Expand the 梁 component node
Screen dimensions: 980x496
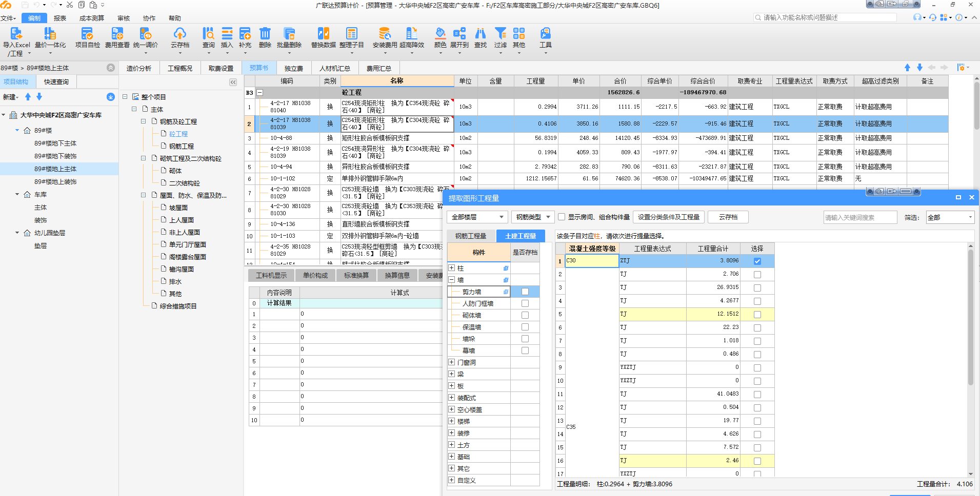[451, 374]
